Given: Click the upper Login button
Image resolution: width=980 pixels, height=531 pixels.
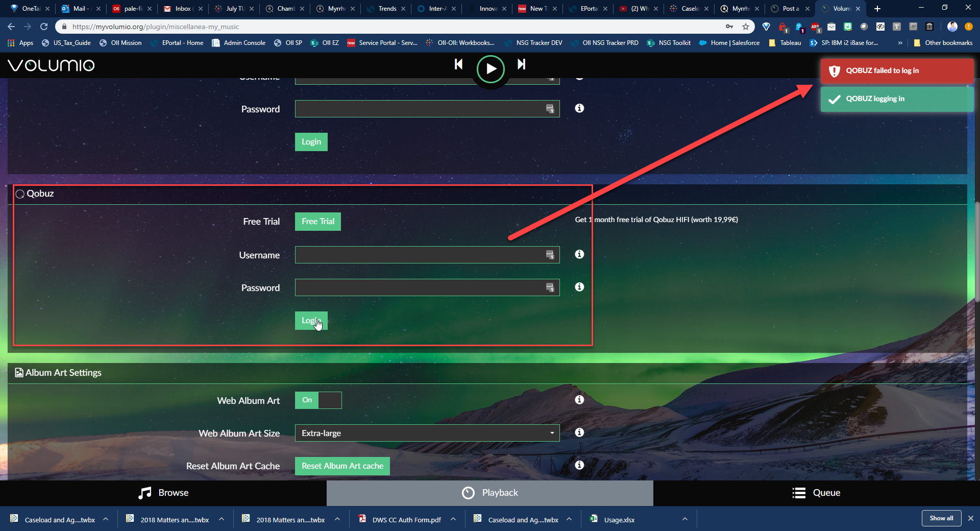Looking at the screenshot, I should [311, 142].
